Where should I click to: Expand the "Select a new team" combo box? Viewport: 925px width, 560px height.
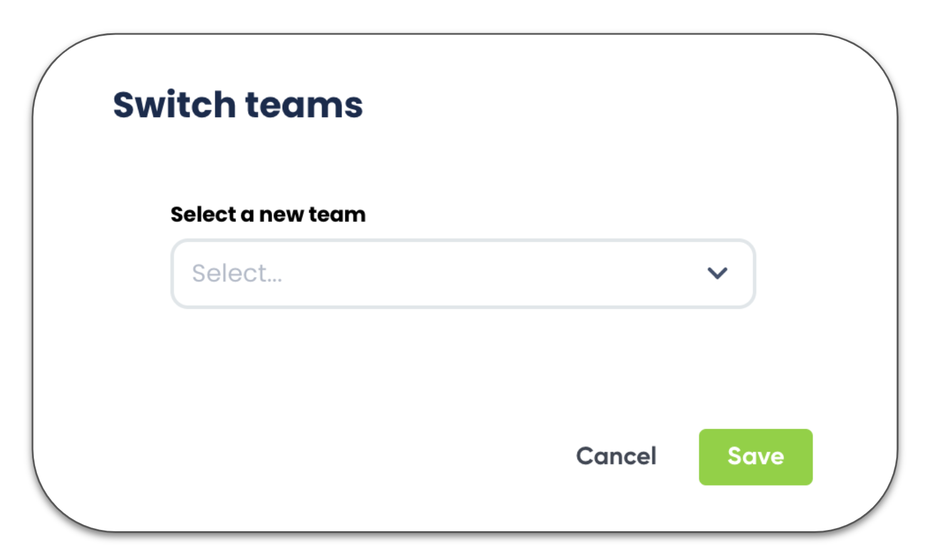(463, 274)
